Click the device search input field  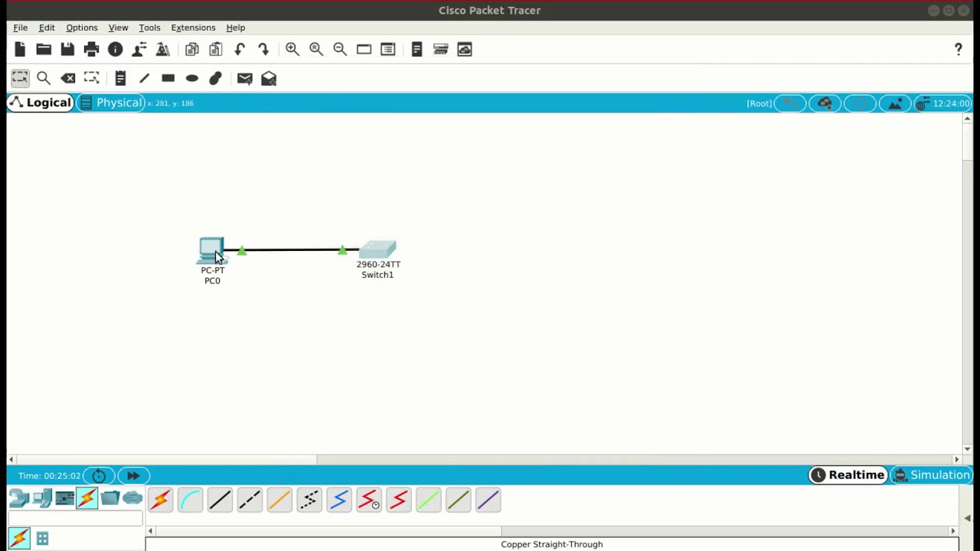pos(76,520)
